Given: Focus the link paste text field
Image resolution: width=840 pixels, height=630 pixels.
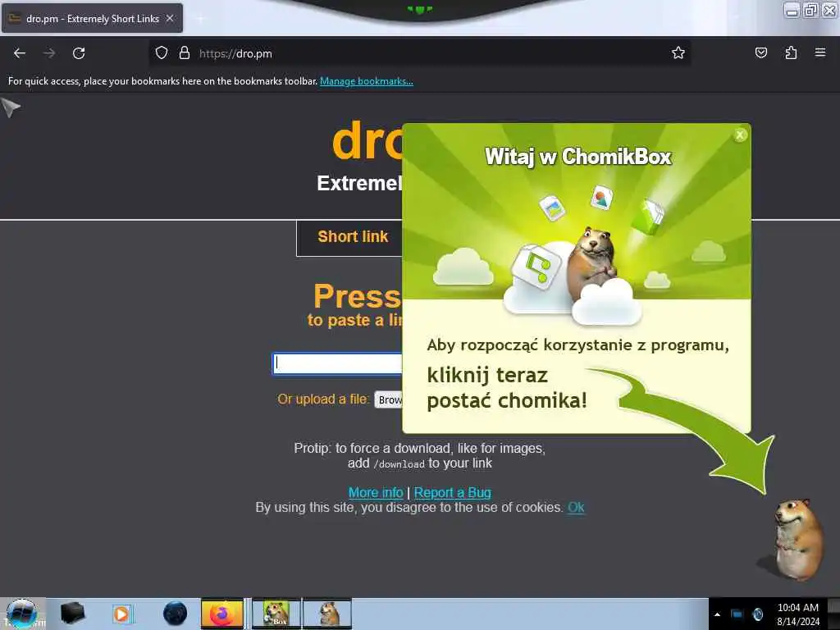Looking at the screenshot, I should point(337,363).
